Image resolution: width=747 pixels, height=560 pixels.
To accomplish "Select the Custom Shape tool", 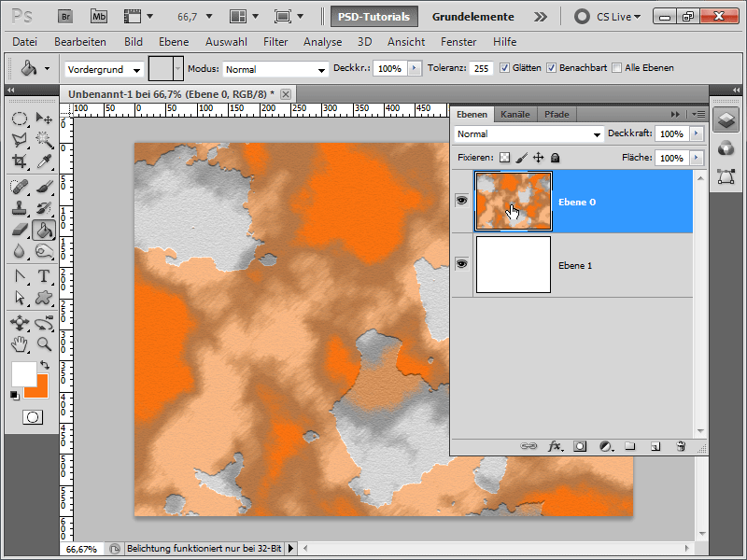I will (x=44, y=298).
